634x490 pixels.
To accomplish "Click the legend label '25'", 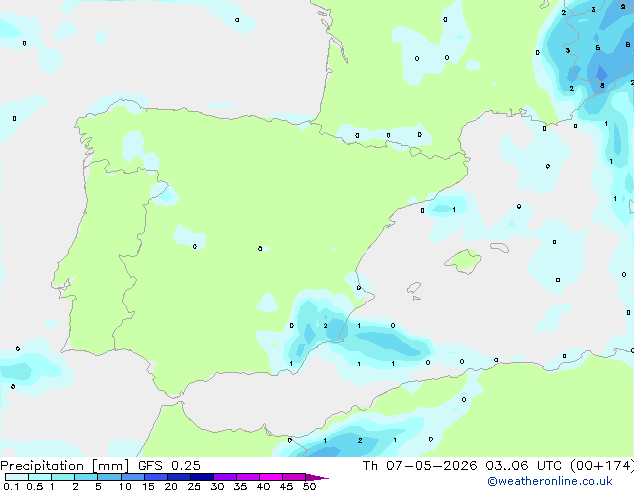I will tap(194, 486).
